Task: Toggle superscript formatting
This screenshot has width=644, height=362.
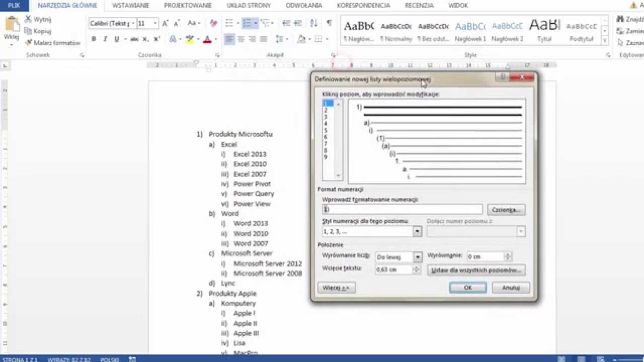Action: coord(156,39)
